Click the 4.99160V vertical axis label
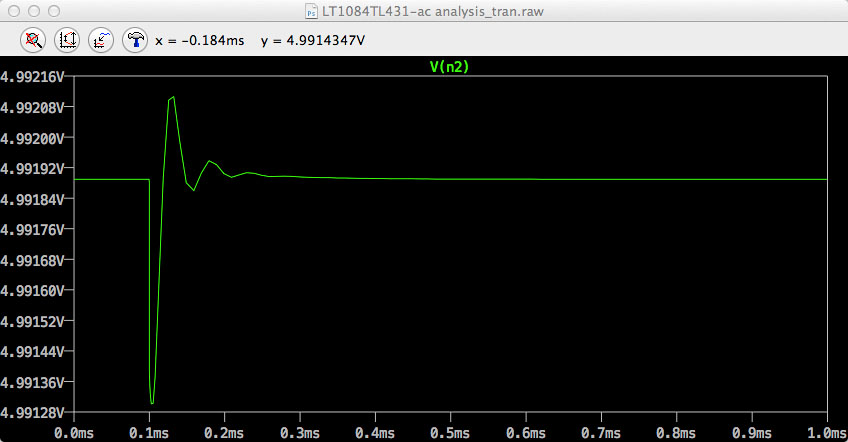Screen dimensions: 848x442 32,291
